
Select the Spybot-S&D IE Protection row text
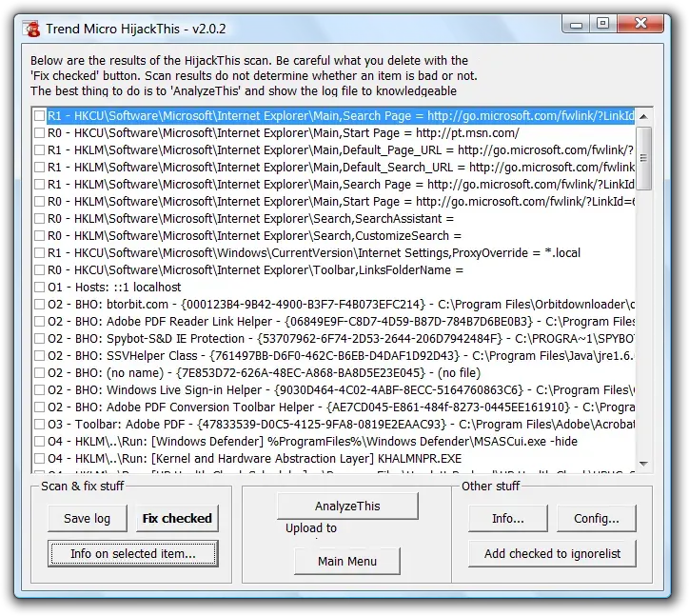341,339
